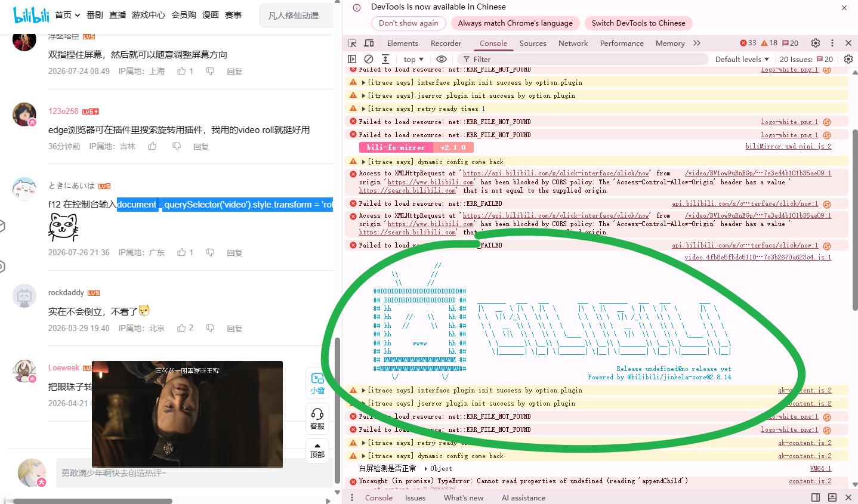The width and height of the screenshot is (858, 504).
Task: Dislike the comment dated 2026-07-26 21:36
Action: pos(210,252)
